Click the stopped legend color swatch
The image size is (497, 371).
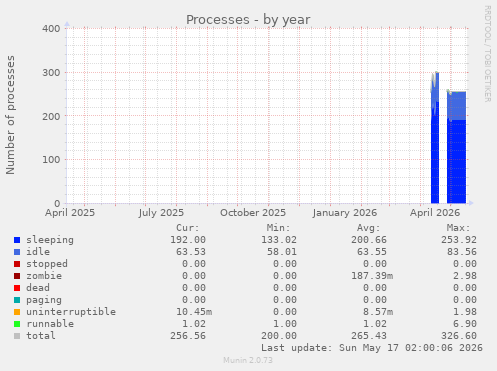coord(17,264)
